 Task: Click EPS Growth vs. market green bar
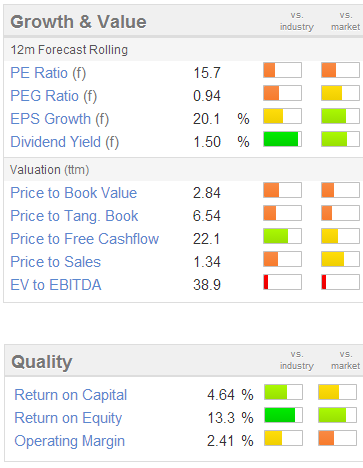(x=340, y=116)
